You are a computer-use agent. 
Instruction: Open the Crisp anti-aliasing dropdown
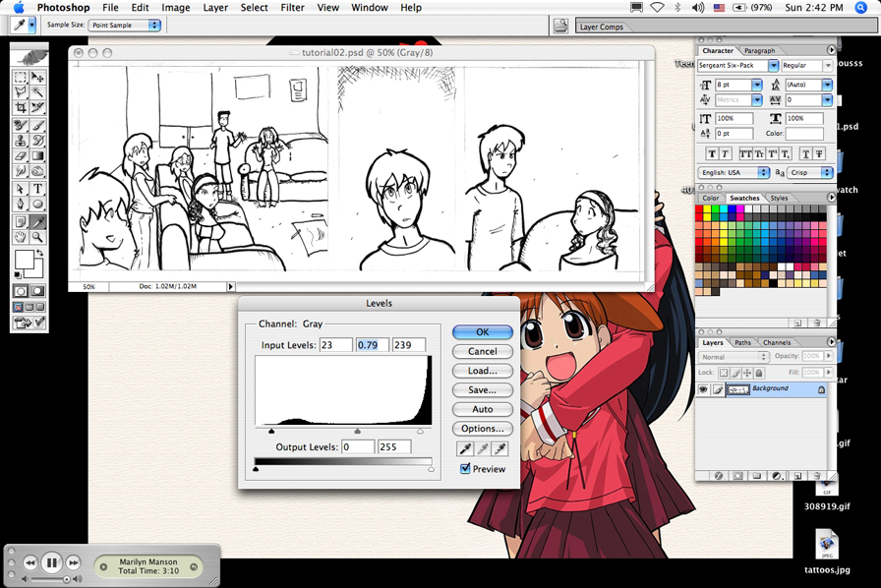[809, 173]
